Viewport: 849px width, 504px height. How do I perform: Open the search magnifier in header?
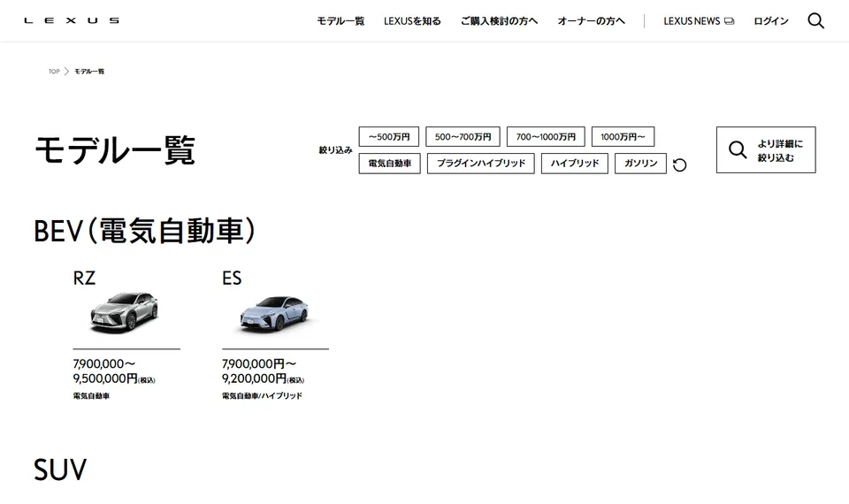pyautogui.click(x=815, y=20)
